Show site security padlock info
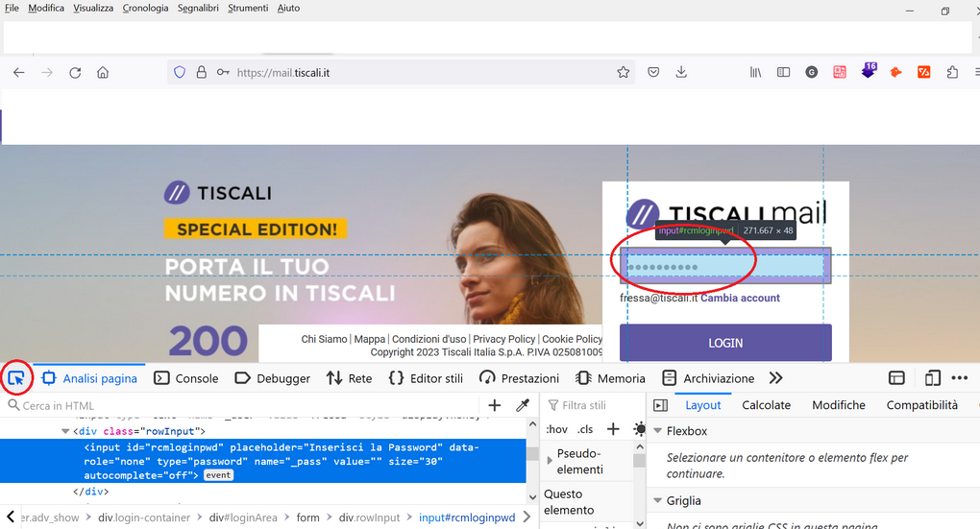The width and height of the screenshot is (980, 529). click(x=201, y=72)
